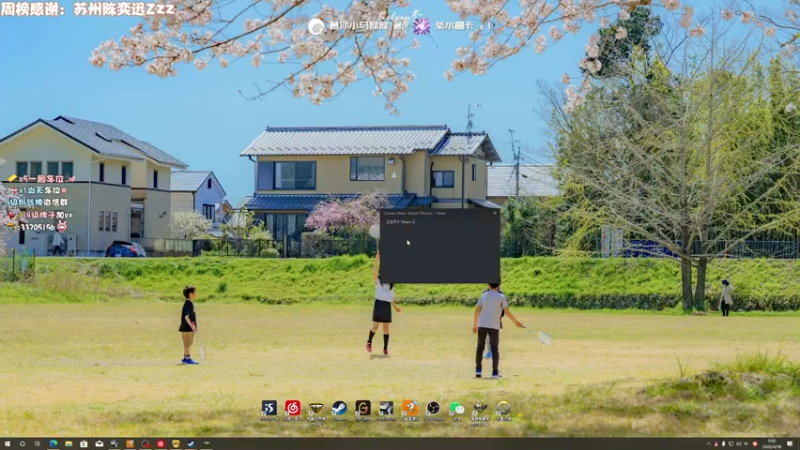
Task: Open the SteelSeries desktop shortcut
Action: point(386,409)
